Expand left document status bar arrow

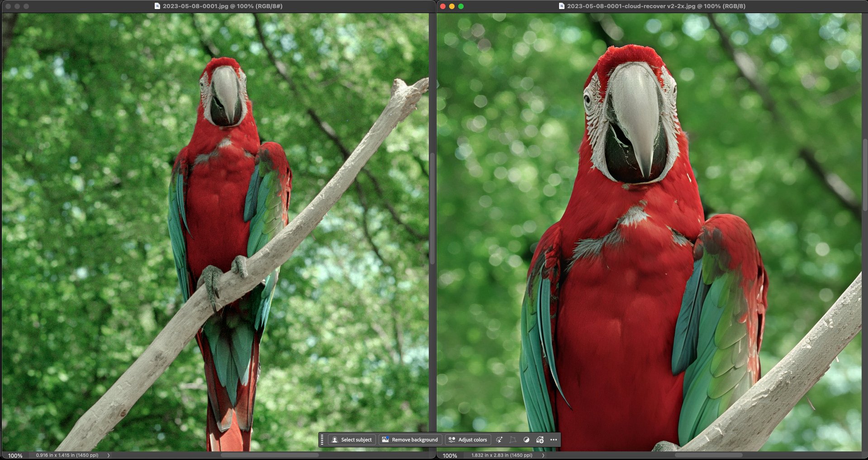pyautogui.click(x=109, y=455)
